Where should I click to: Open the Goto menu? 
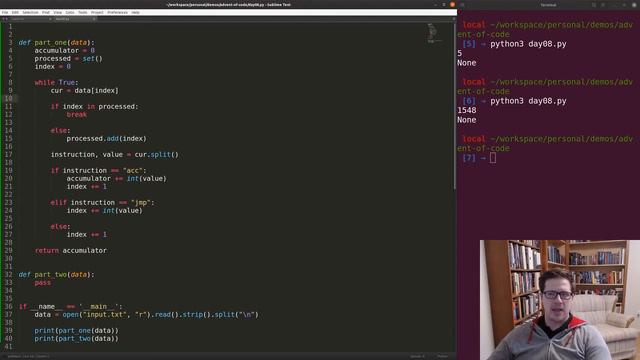point(70,12)
